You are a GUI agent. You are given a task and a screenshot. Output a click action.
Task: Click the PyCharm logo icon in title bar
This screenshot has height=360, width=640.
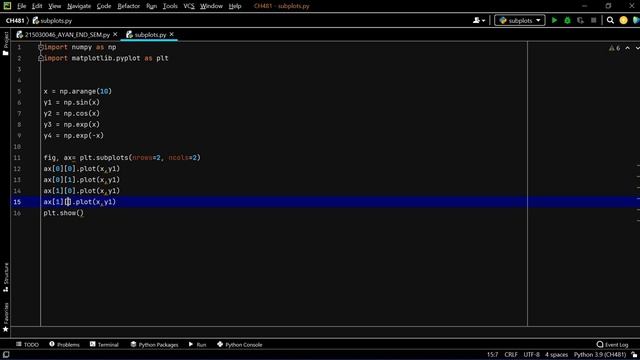(7, 6)
